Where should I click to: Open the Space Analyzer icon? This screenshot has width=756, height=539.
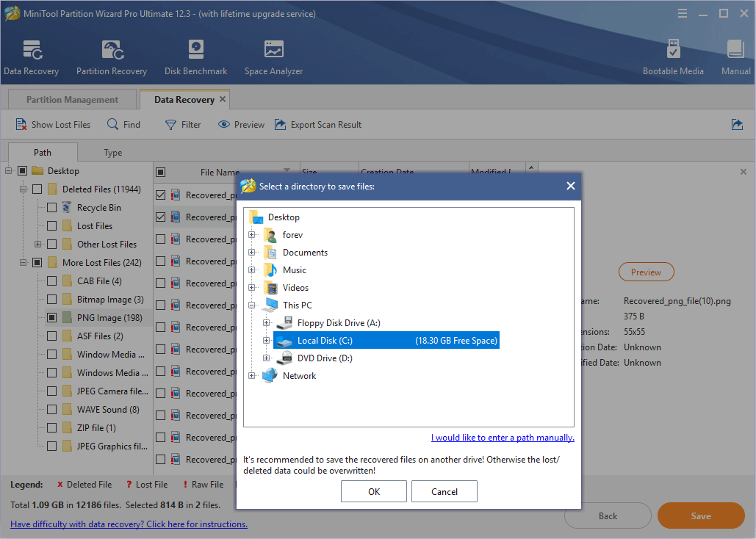[273, 49]
